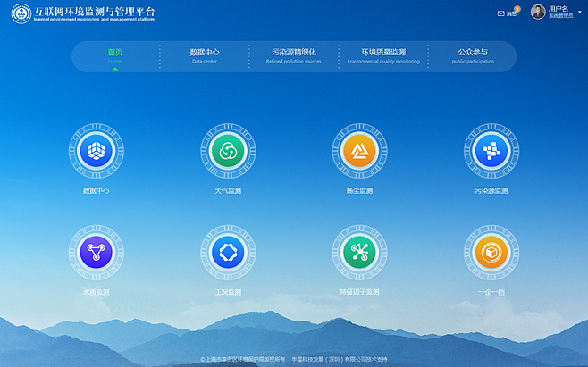Image resolution: width=588 pixels, height=367 pixels.
Task: Switch to the 公众参与 public participation tab
Action: click(x=472, y=55)
